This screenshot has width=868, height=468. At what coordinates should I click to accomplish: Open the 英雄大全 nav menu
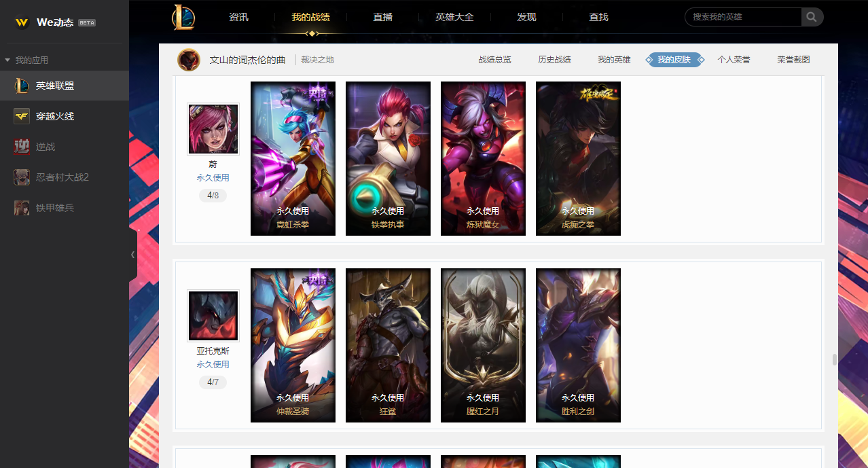pos(454,17)
